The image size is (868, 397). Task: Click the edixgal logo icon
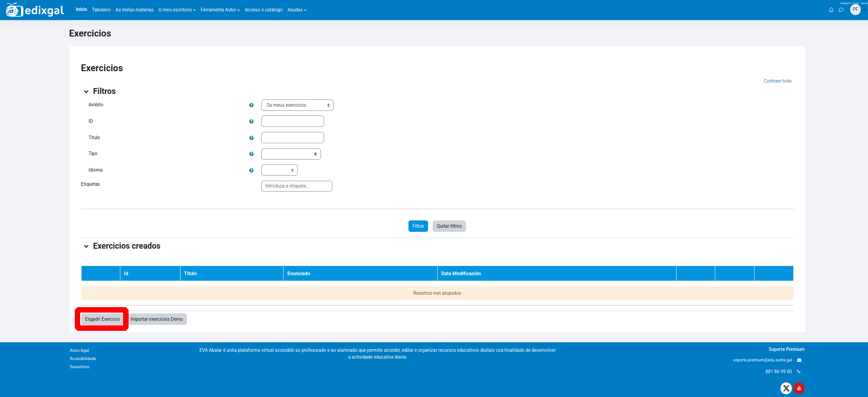pyautogui.click(x=14, y=10)
